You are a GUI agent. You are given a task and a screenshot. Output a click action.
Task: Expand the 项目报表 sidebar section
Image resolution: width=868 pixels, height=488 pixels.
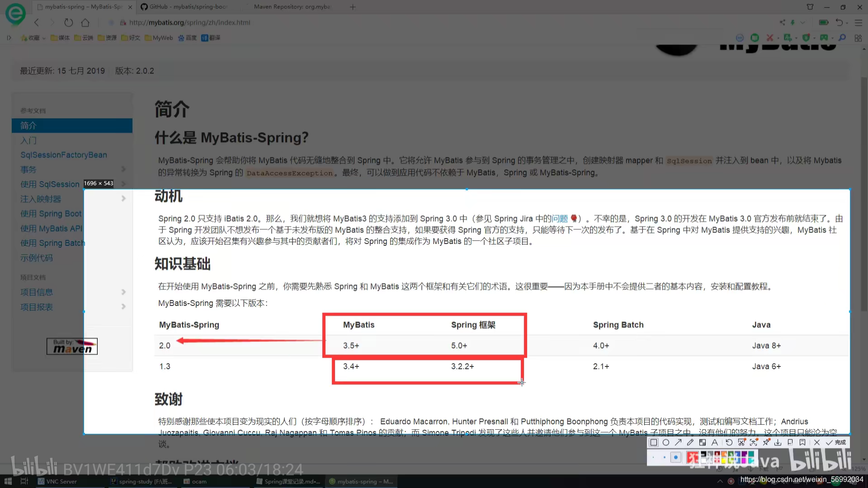(123, 307)
